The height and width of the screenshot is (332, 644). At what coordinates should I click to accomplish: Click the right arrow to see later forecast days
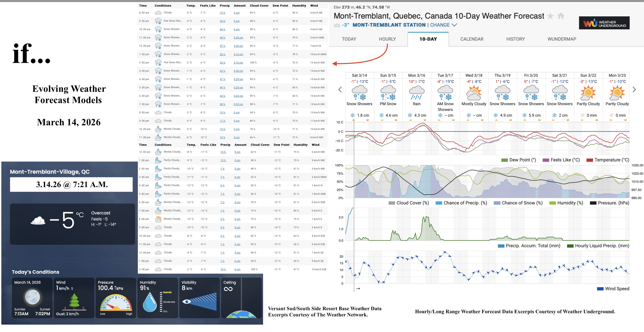pyautogui.click(x=634, y=89)
